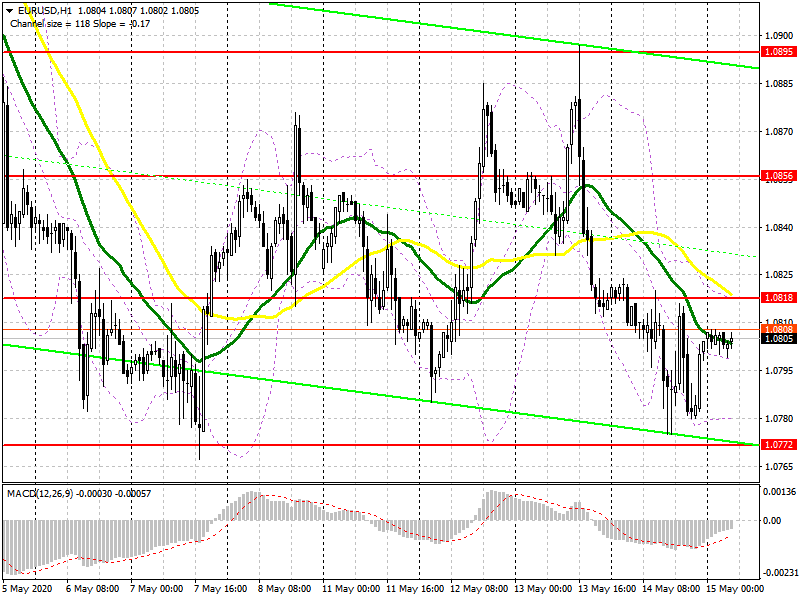Click the 1.0772 red price level label
800x600 pixels.
779,445
